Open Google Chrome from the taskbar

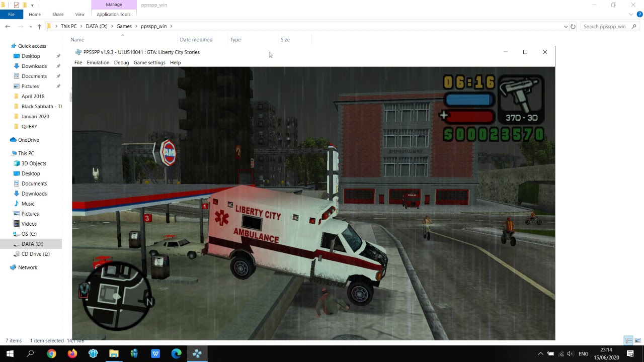[x=51, y=353]
